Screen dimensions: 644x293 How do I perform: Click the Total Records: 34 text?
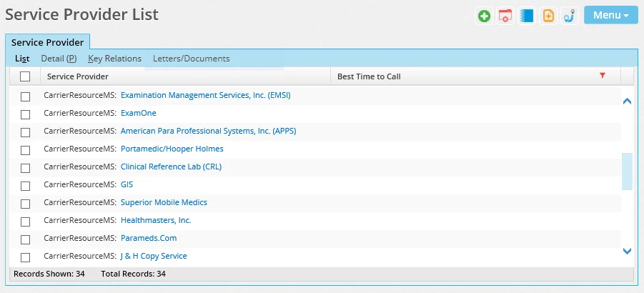point(134,274)
